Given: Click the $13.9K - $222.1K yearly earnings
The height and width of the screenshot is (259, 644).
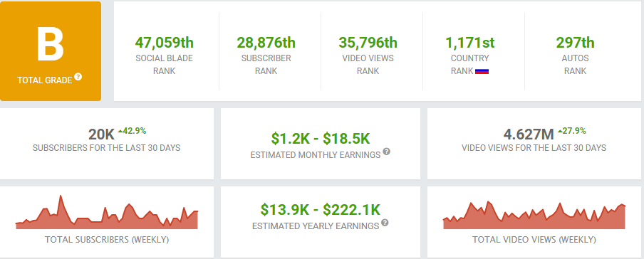Looking at the screenshot, I should pyautogui.click(x=321, y=210).
